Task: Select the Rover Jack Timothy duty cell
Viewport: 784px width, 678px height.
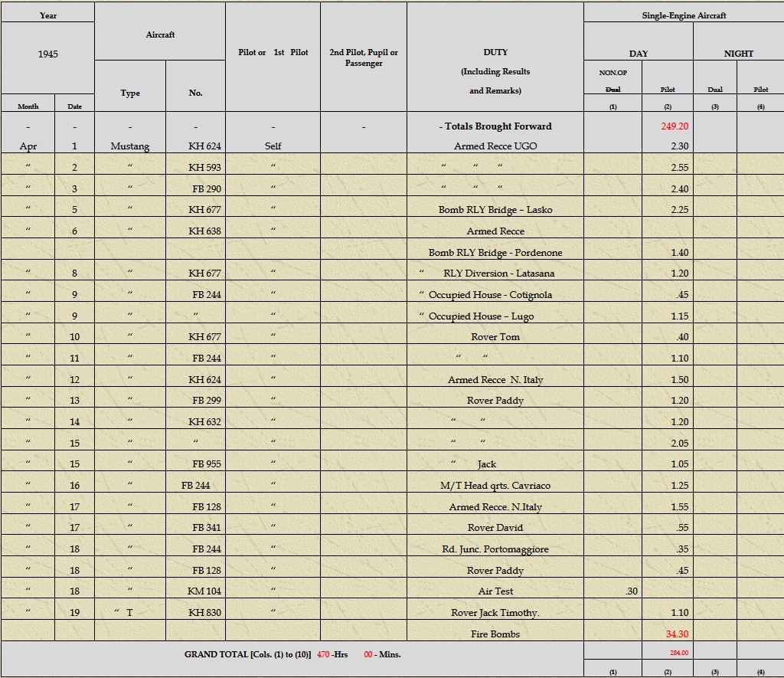Action: (495, 612)
